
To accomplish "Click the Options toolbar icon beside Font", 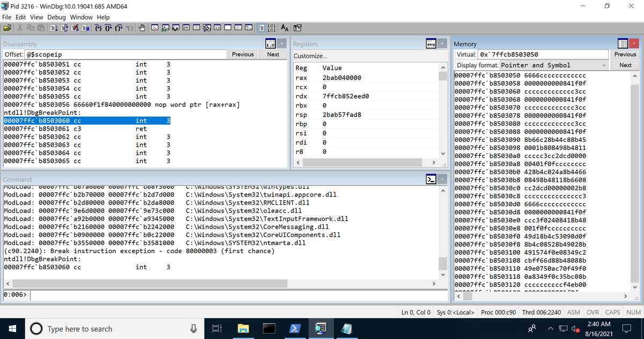I will 297,27.
